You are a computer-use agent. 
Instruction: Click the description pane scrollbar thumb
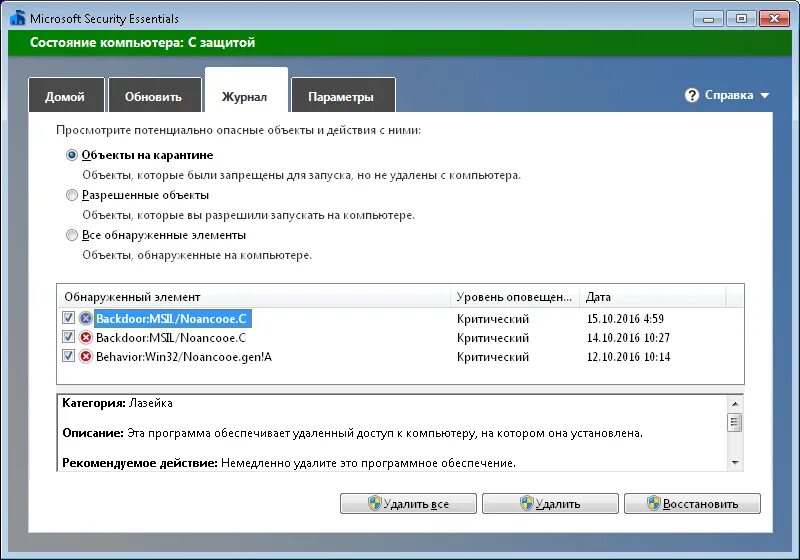point(735,422)
